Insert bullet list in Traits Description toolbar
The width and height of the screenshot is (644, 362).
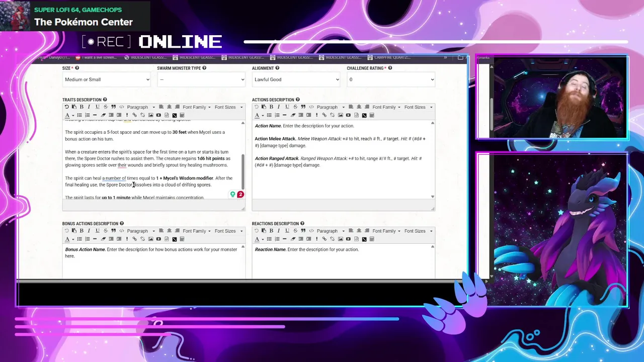tap(79, 115)
